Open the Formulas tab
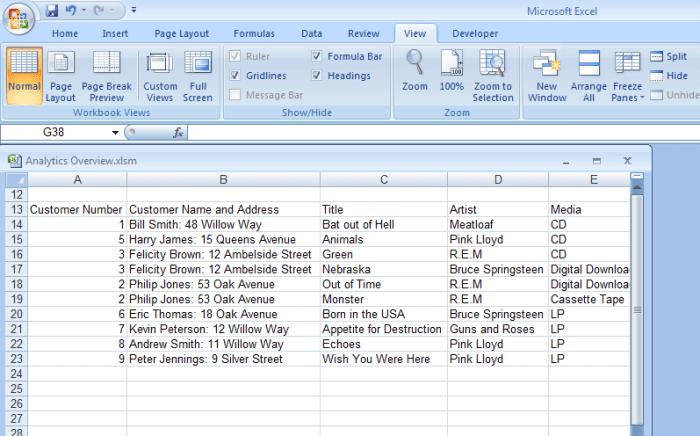 (x=254, y=33)
